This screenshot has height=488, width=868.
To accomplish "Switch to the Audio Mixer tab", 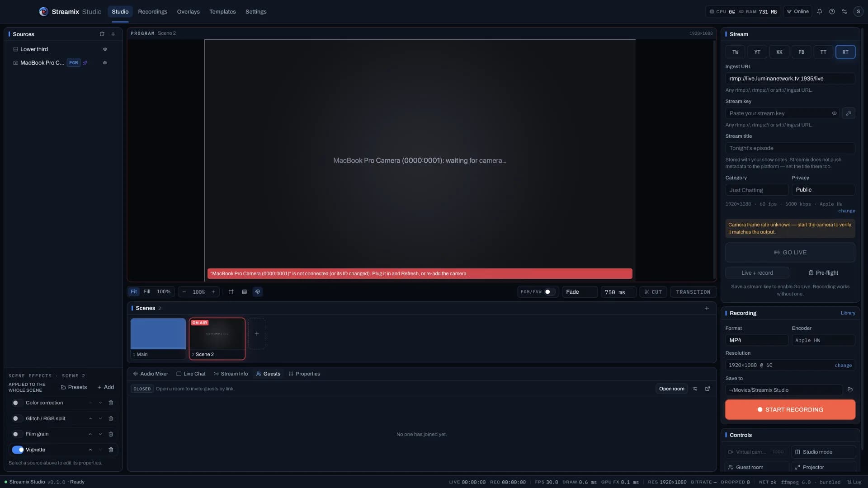I will [151, 374].
